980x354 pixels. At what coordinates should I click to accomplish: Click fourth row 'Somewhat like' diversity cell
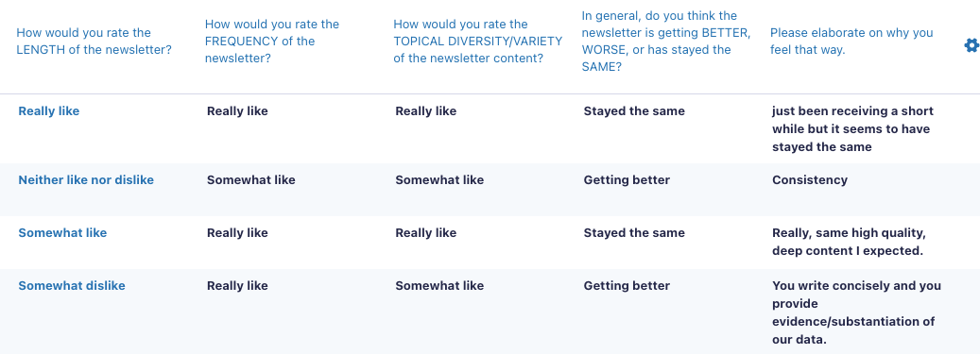(x=439, y=286)
